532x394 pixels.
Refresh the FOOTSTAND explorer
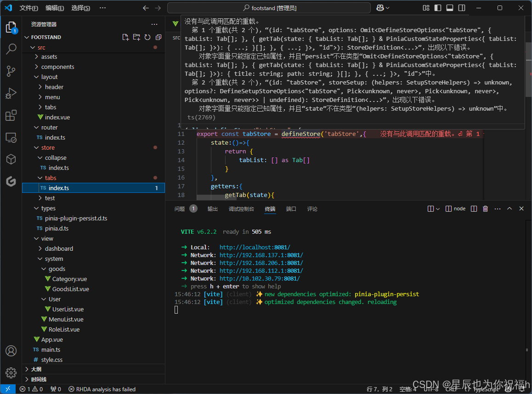[147, 37]
